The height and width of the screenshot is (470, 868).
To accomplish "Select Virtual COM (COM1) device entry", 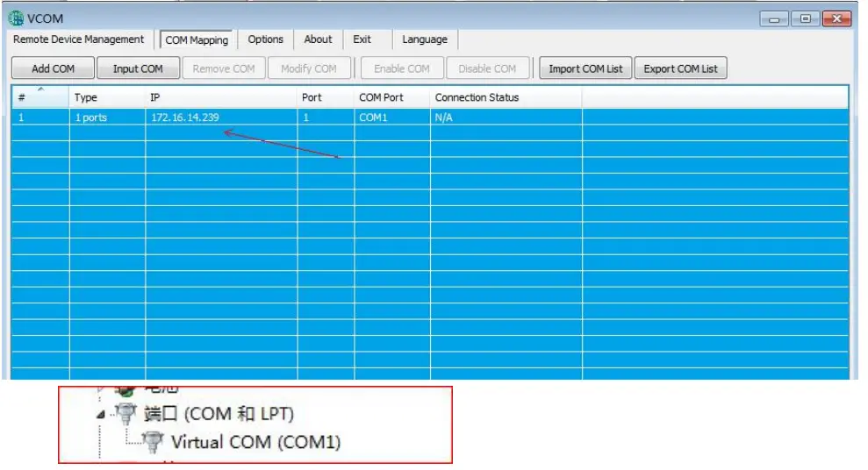I will pos(255,442).
